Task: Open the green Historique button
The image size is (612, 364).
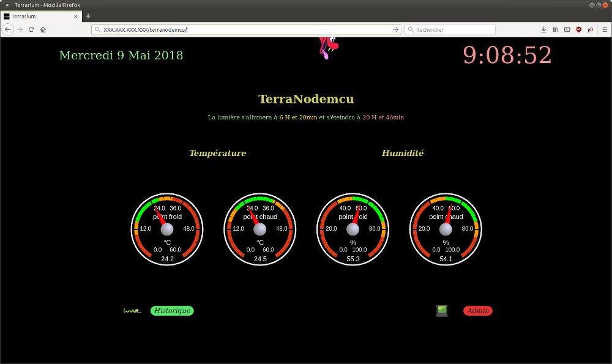Action: 172,311
